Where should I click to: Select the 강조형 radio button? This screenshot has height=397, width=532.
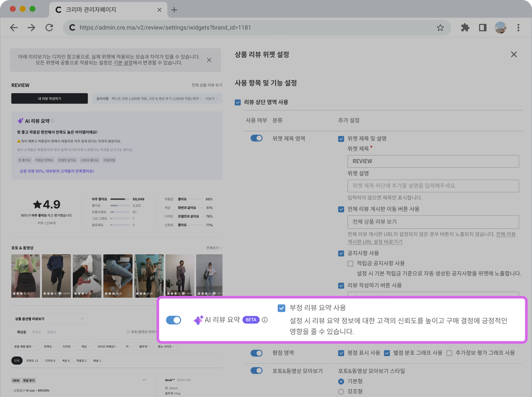341,391
